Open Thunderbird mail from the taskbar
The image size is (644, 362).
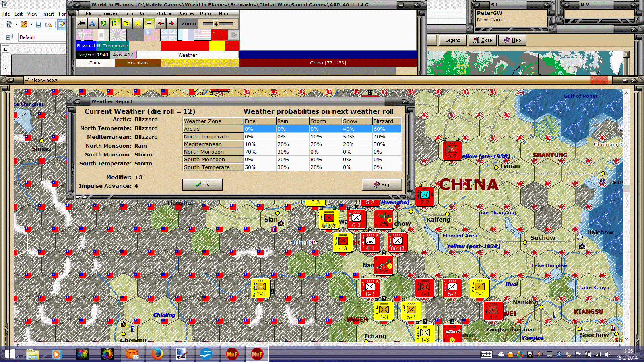132,354
